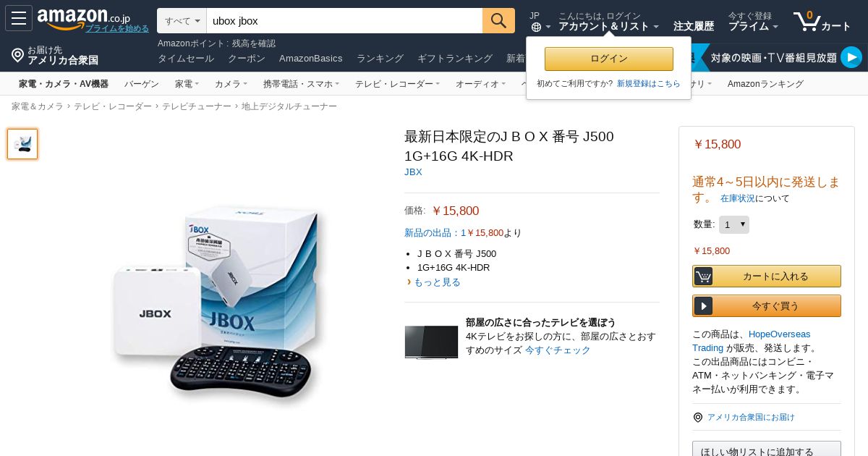Click the 4K television thumbnail image
The image size is (868, 456).
pyautogui.click(x=431, y=342)
